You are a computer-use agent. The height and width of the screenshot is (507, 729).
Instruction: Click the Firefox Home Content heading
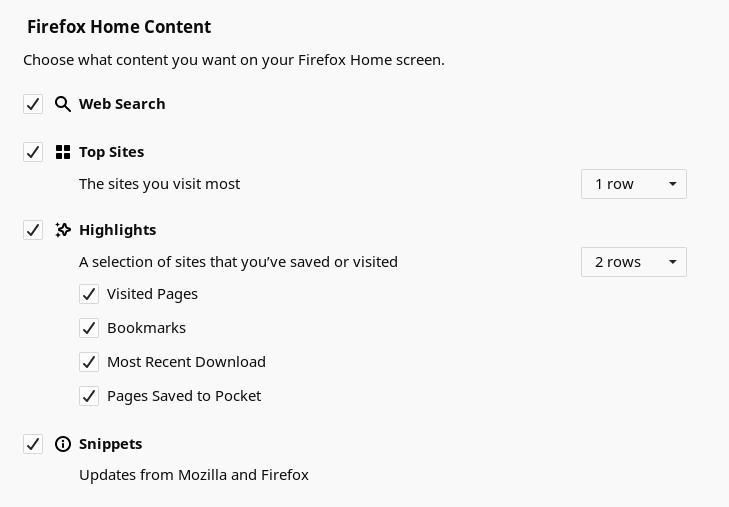[119, 26]
